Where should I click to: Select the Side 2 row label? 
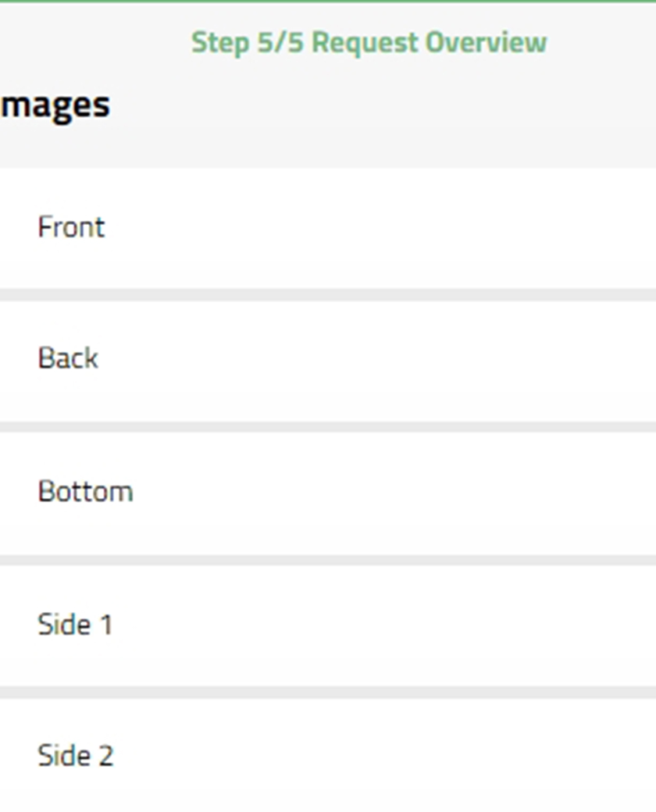(76, 754)
